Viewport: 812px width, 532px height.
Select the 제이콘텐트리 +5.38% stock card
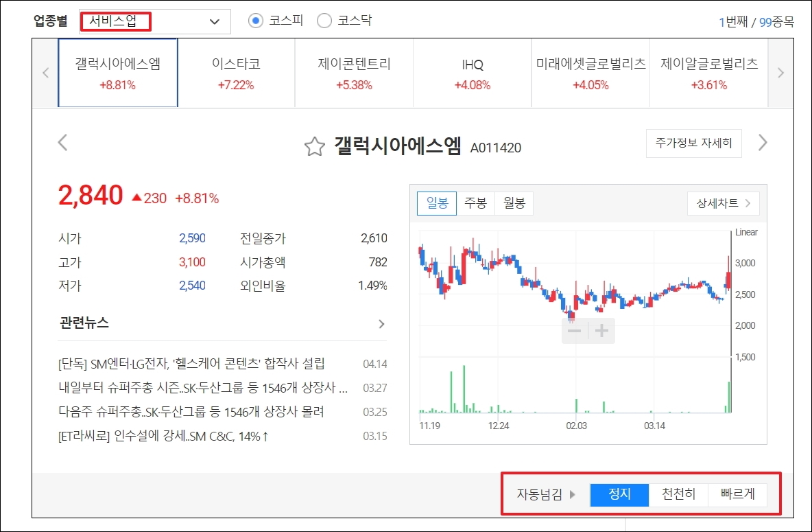point(354,73)
